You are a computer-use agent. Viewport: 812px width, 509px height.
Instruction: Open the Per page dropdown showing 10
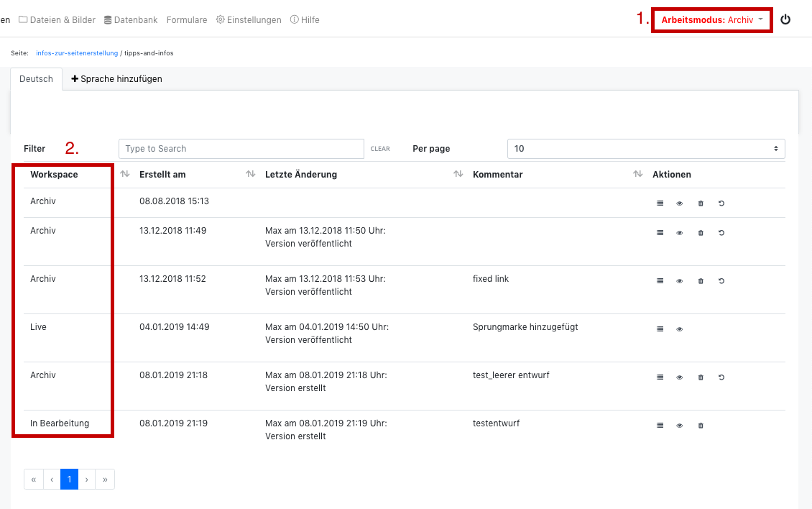[x=646, y=149]
